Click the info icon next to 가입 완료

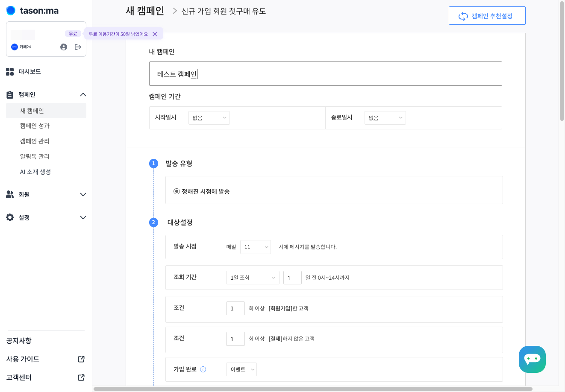tap(203, 369)
